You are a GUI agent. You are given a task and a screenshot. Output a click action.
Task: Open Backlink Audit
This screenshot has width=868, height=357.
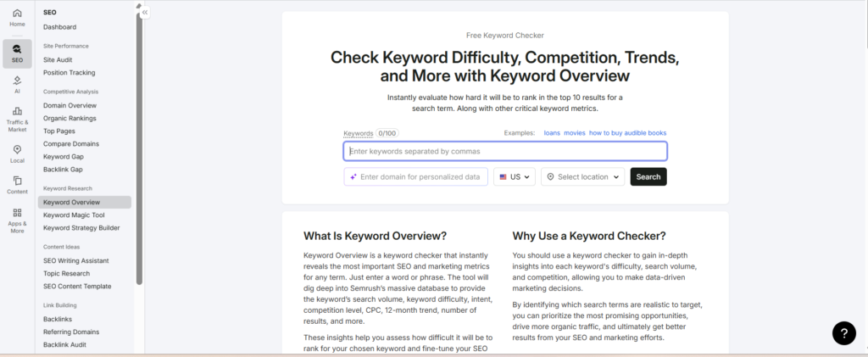64,344
